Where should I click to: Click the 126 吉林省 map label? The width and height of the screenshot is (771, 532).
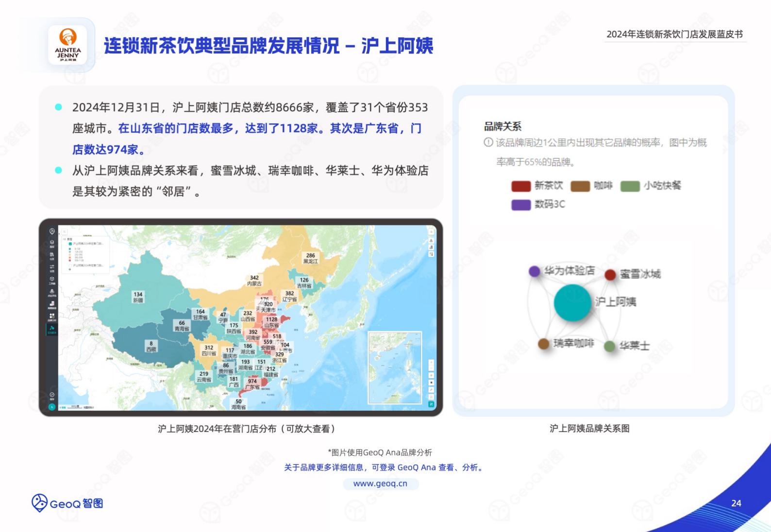304,283
